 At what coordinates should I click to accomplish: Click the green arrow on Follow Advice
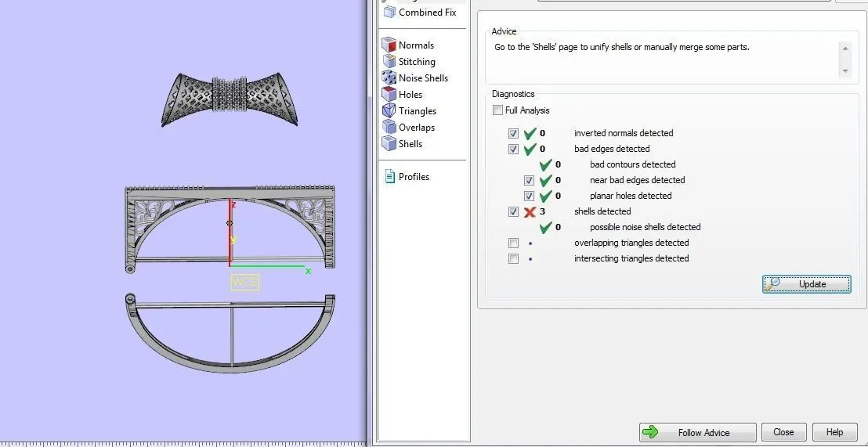(650, 432)
